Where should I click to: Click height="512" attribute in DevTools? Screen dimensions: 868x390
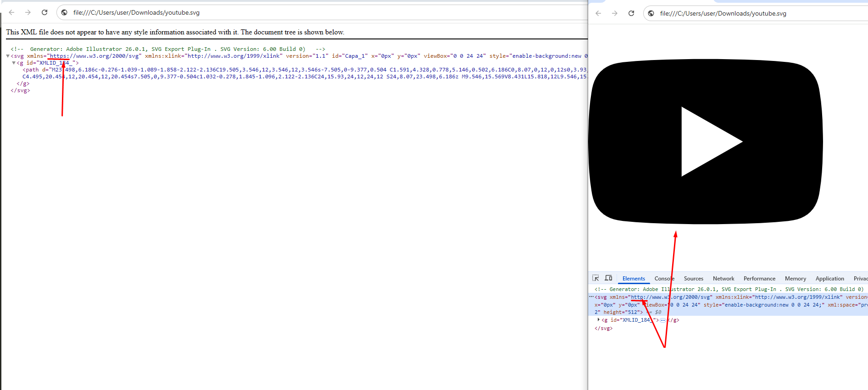(x=622, y=312)
